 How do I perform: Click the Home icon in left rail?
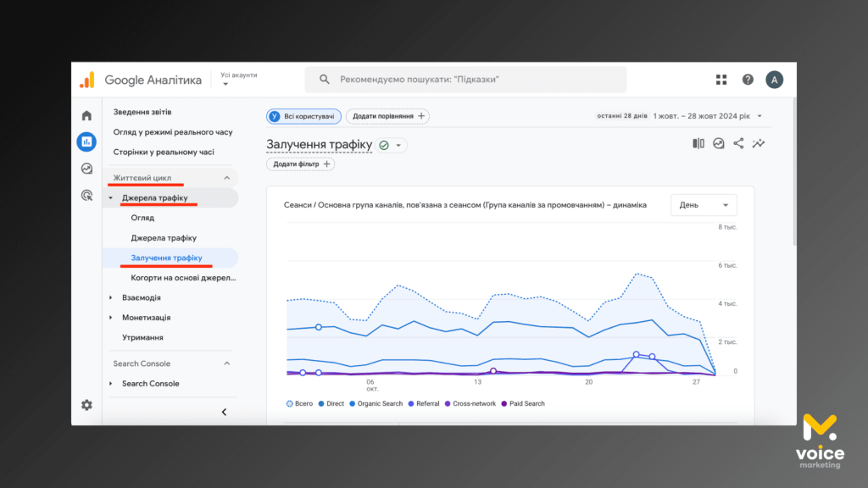point(86,116)
